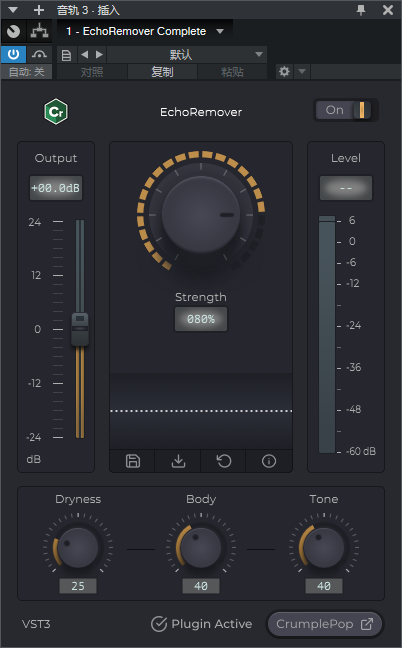
Task: Click the CrumplePop Cr hexagon logo
Action: coord(56,111)
